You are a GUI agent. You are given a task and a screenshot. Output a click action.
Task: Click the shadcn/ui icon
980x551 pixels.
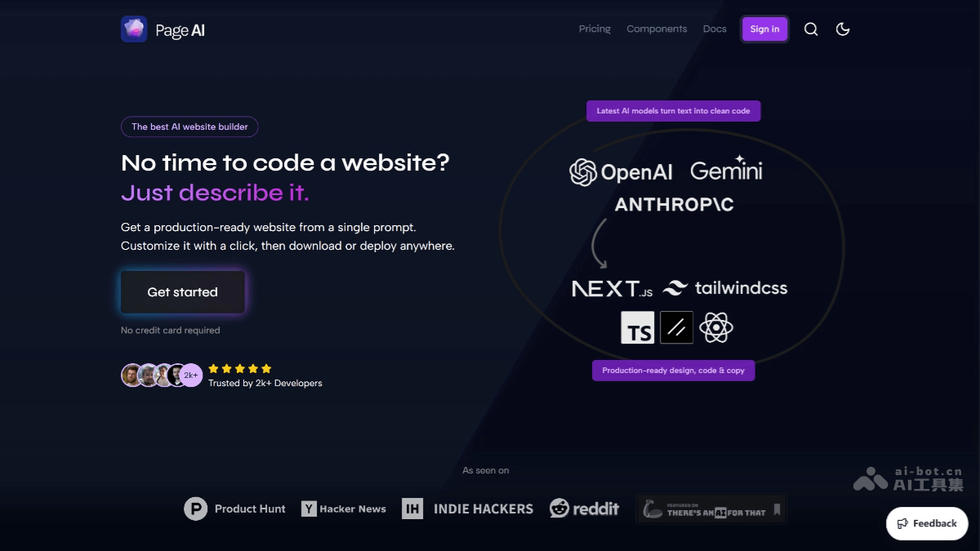click(x=676, y=327)
